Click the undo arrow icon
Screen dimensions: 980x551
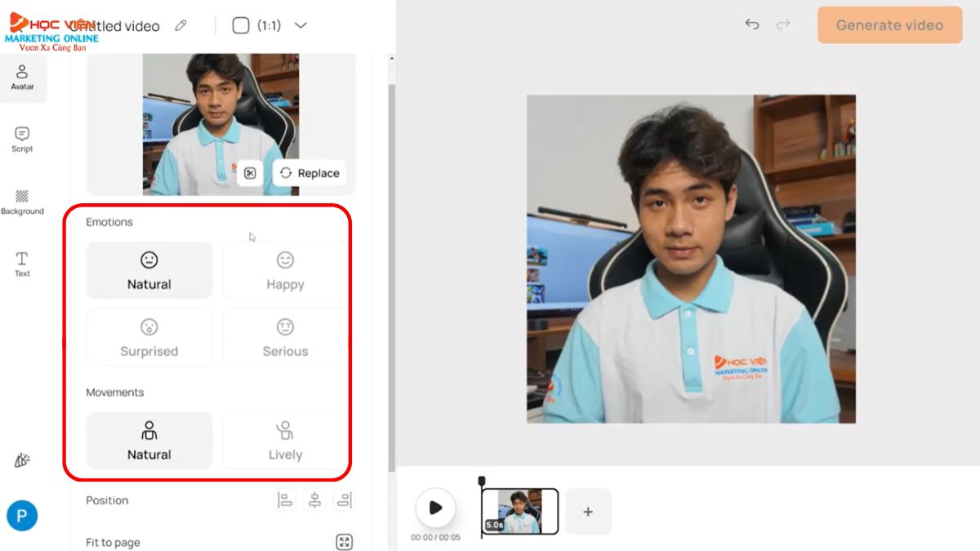[752, 24]
